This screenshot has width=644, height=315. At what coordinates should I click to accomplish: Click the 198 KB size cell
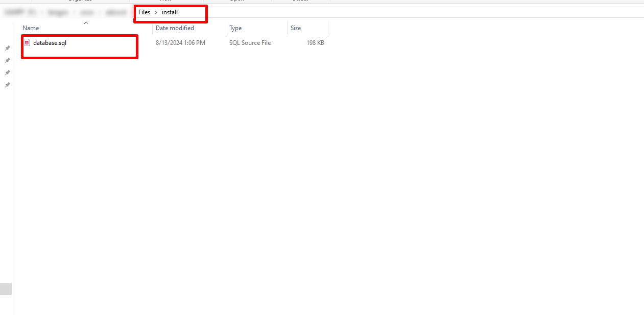pyautogui.click(x=315, y=43)
